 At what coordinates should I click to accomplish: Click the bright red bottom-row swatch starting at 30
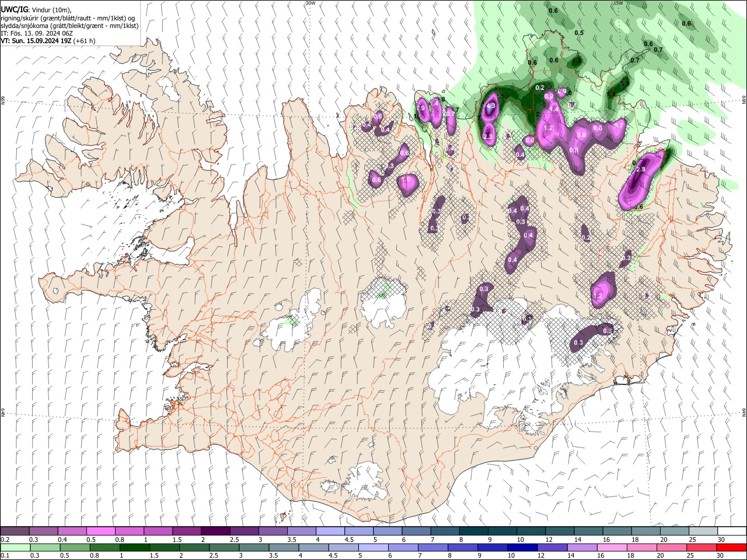click(x=731, y=548)
